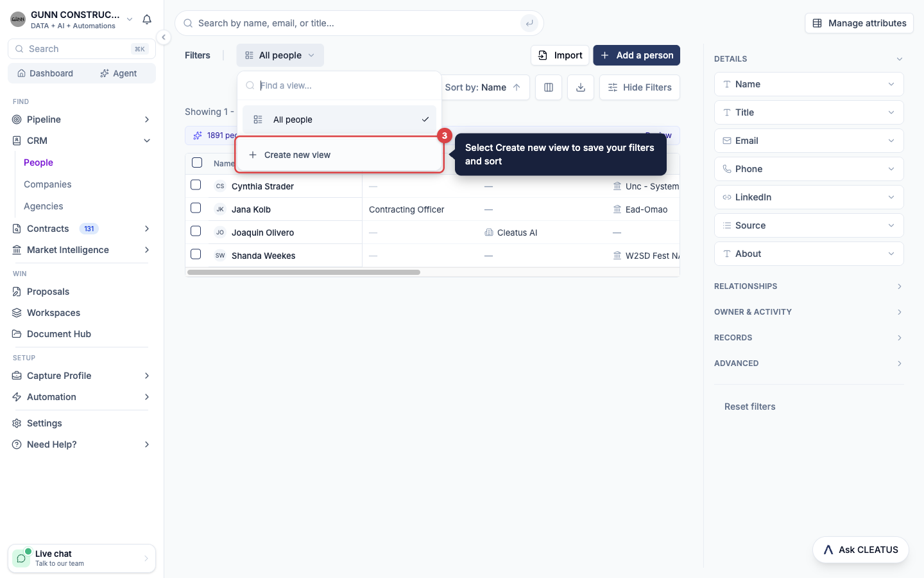Screen dimensions: 924x578
Task: Click GUNN company logo avatar
Action: point(18,19)
